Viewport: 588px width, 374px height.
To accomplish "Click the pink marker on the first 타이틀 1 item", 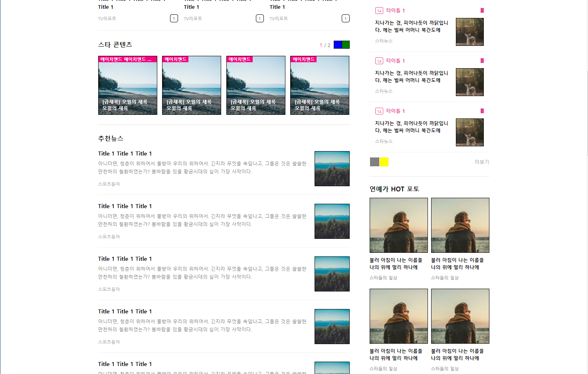I will click(482, 10).
